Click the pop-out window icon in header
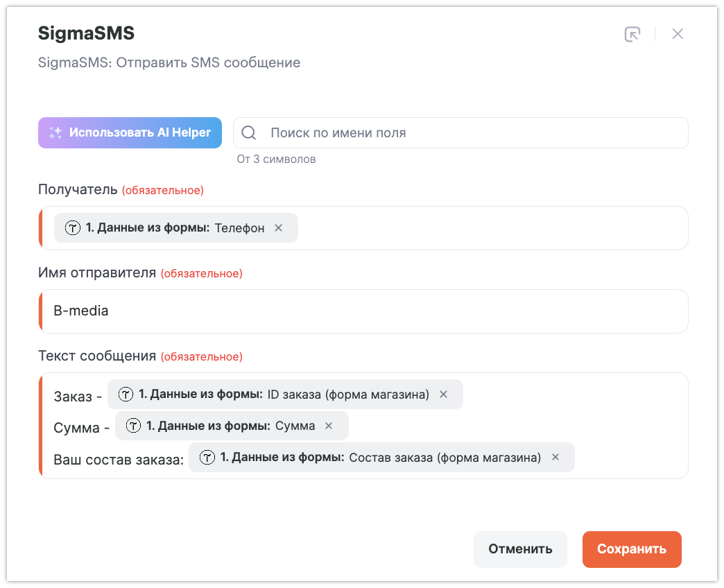This screenshot has height=588, width=724. click(632, 34)
